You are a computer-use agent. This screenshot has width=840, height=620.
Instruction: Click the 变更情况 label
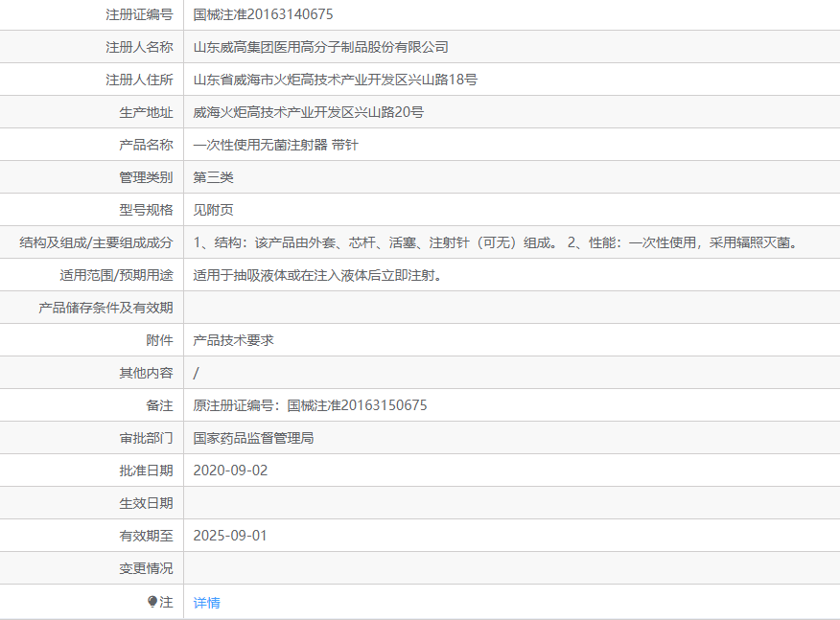coord(146,568)
